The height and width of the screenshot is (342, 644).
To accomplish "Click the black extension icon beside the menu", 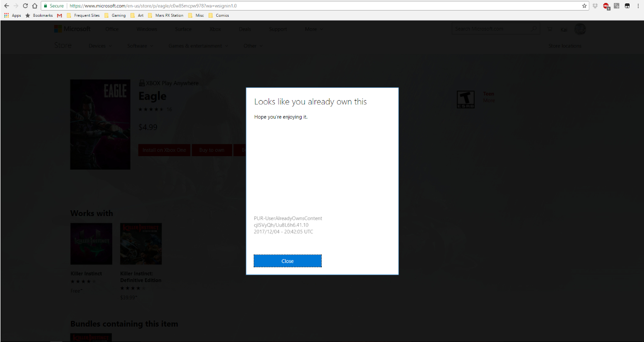I will click(x=627, y=6).
